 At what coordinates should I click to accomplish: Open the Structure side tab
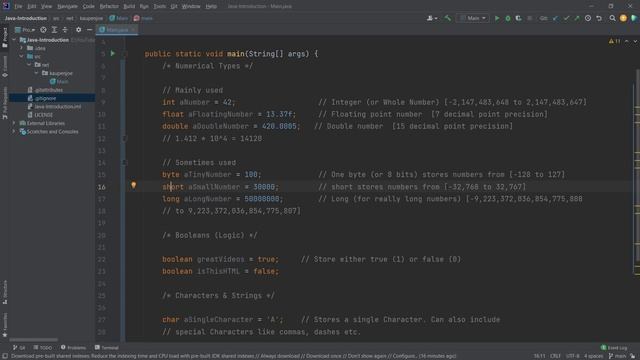click(5, 292)
